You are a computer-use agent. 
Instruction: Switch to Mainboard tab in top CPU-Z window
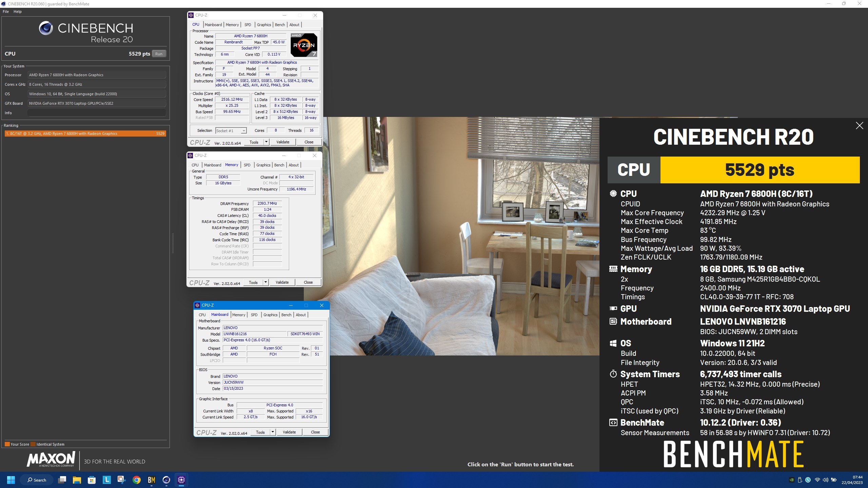pos(213,25)
